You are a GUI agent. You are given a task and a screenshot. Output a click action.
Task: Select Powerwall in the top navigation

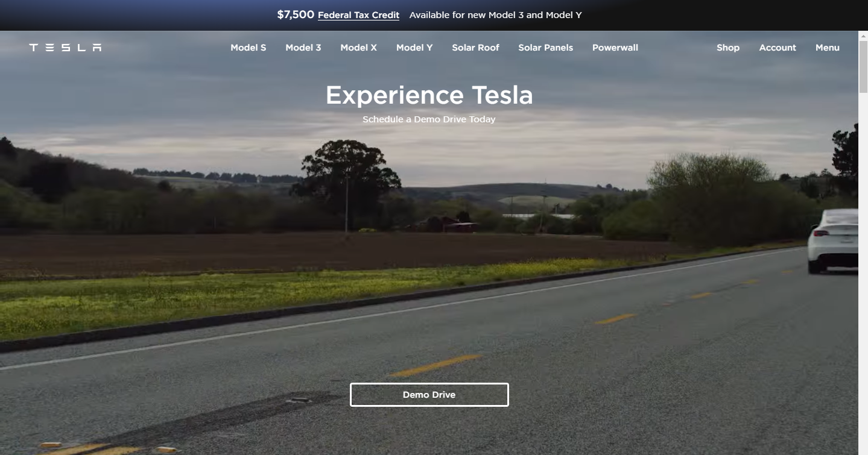pos(615,48)
